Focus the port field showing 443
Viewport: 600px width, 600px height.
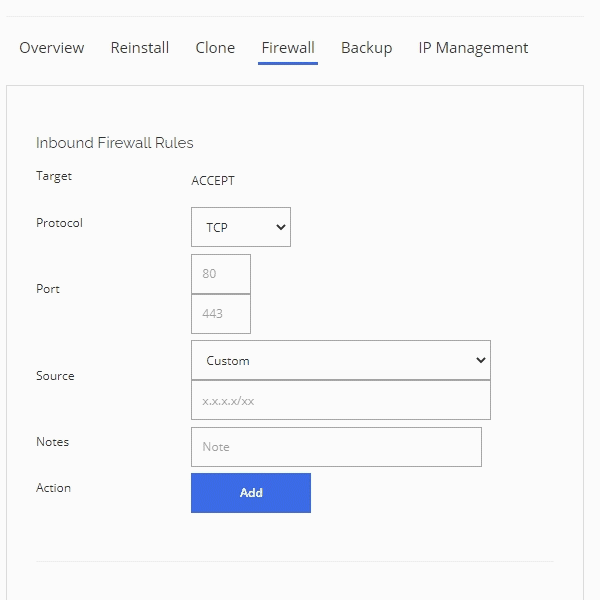point(220,314)
